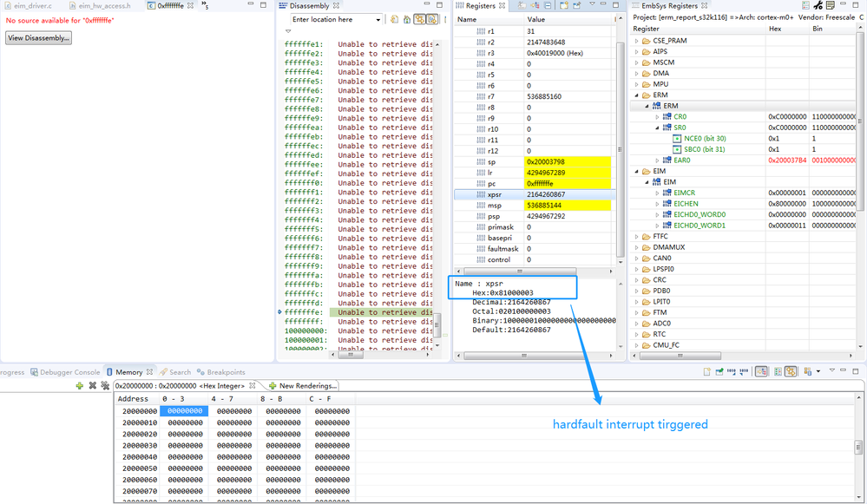
Task: Toggle Show Source in Disassembly
Action: pos(432,19)
